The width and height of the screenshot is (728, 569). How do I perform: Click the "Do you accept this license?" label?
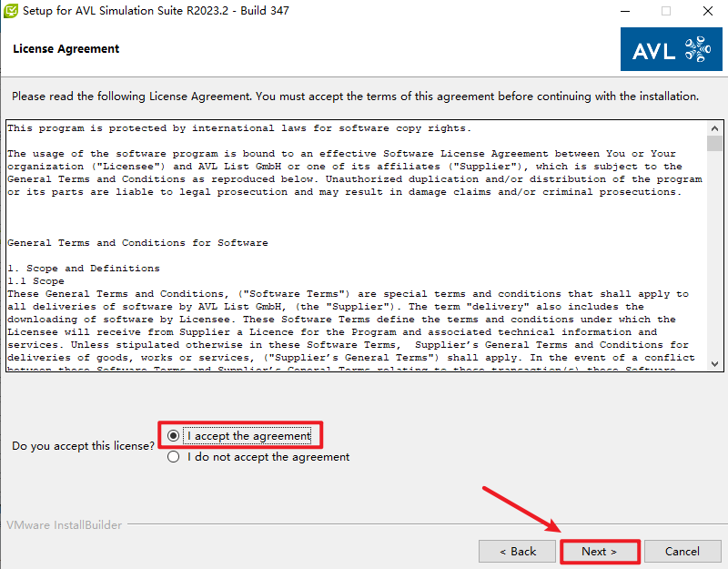83,446
